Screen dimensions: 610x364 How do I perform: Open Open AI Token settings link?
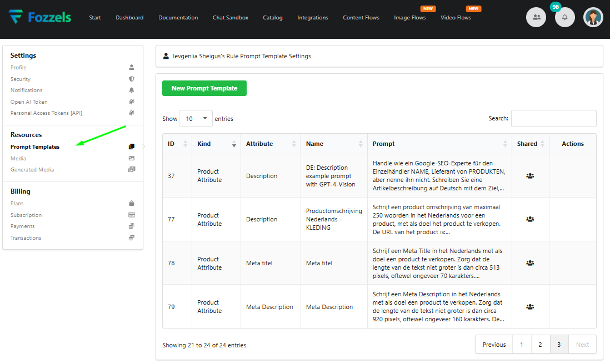[29, 102]
